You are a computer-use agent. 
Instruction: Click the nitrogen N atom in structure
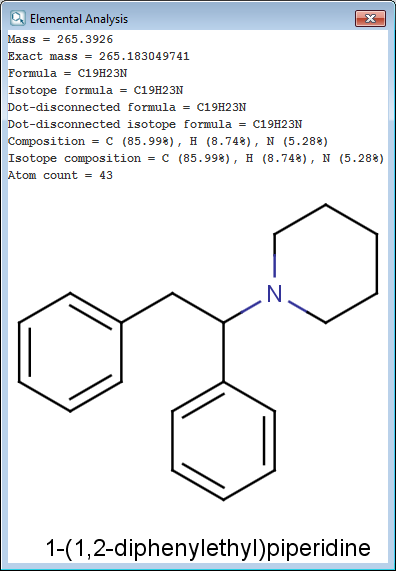pos(274,294)
